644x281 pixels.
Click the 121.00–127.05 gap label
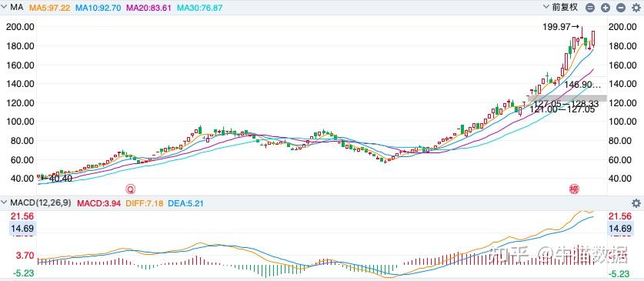[x=562, y=109]
